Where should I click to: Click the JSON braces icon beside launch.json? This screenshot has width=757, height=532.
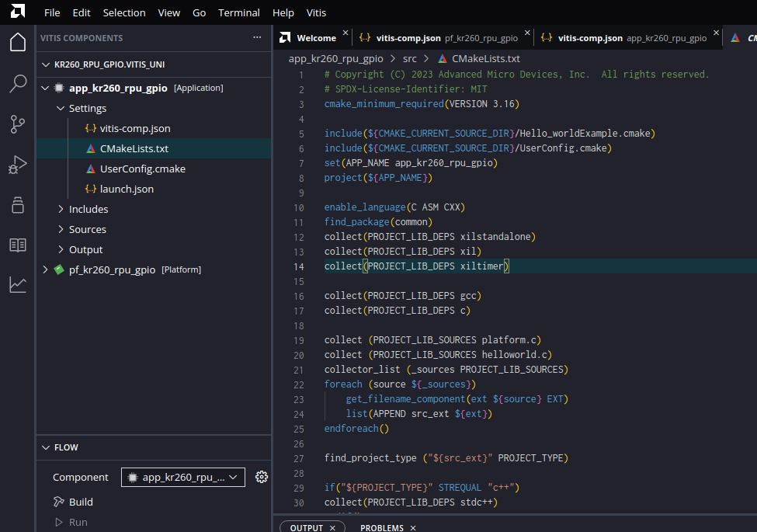click(x=91, y=189)
